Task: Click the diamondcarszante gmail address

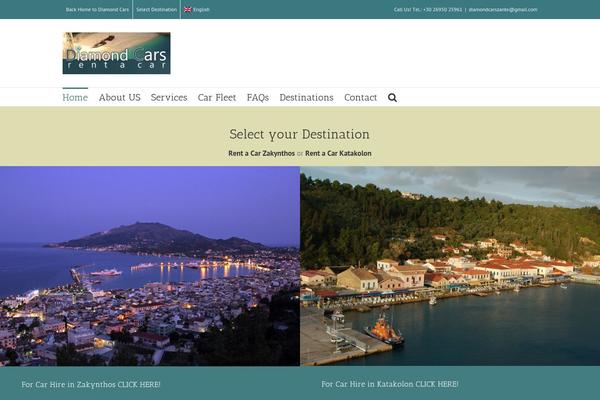Action: (x=503, y=10)
